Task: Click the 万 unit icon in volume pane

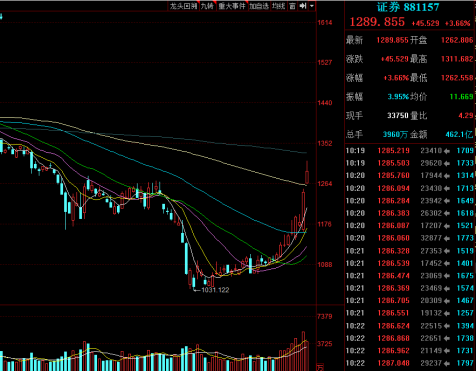Action: (320, 367)
